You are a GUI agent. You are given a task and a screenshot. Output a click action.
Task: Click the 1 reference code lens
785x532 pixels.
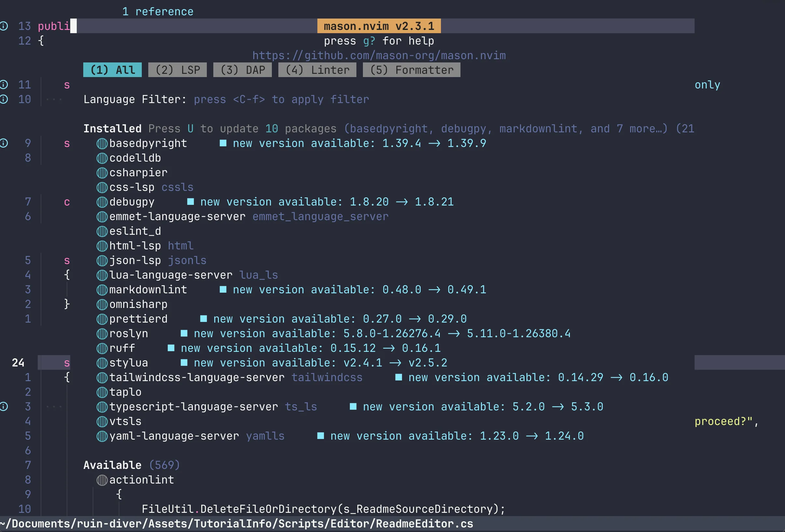tap(158, 11)
